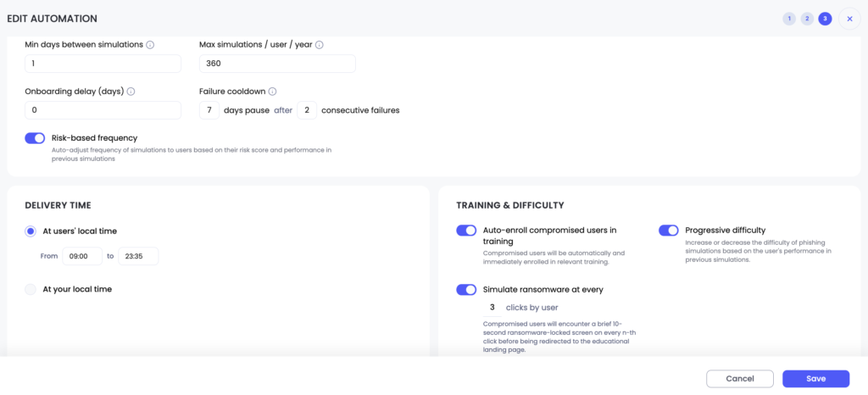Turn off Auto-enroll compromised users in training
The height and width of the screenshot is (395, 868).
[466, 231]
